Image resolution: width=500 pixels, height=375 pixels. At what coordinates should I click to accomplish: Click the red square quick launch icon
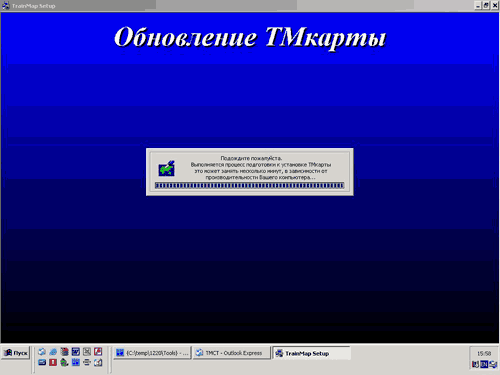coord(53,362)
